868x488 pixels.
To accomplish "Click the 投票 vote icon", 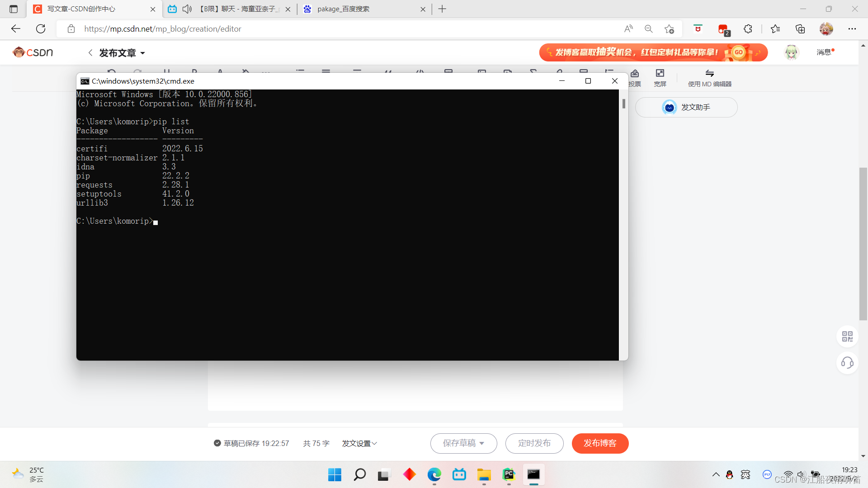I will [635, 74].
